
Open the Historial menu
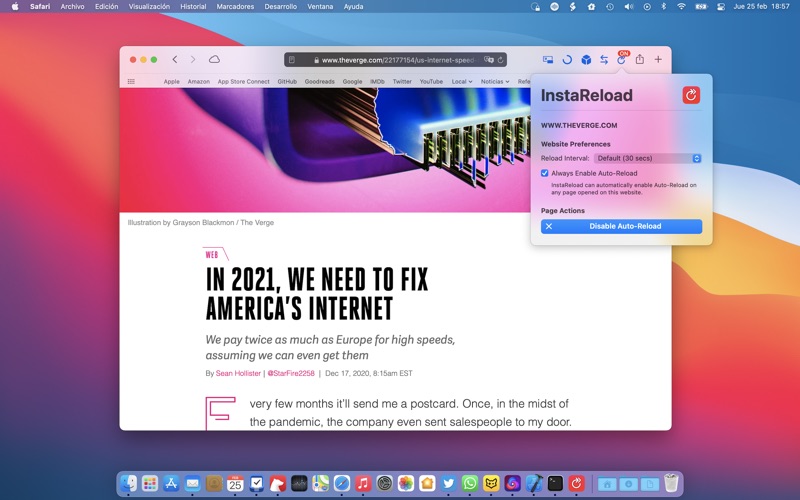point(193,7)
